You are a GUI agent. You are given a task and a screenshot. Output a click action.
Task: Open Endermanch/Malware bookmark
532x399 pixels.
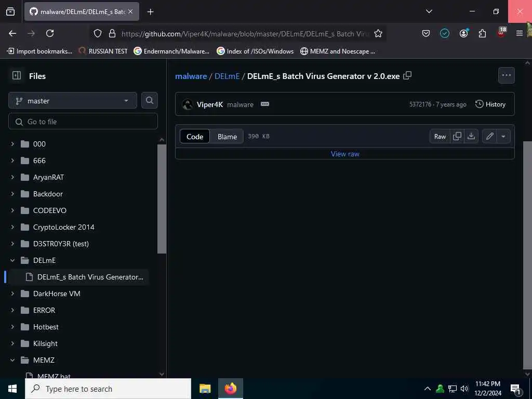point(171,51)
